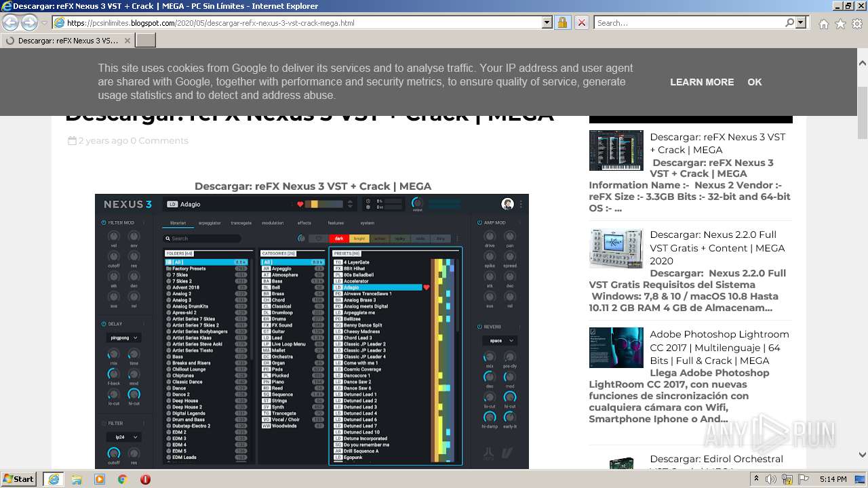Click the red round taskbar icon

click(x=145, y=479)
